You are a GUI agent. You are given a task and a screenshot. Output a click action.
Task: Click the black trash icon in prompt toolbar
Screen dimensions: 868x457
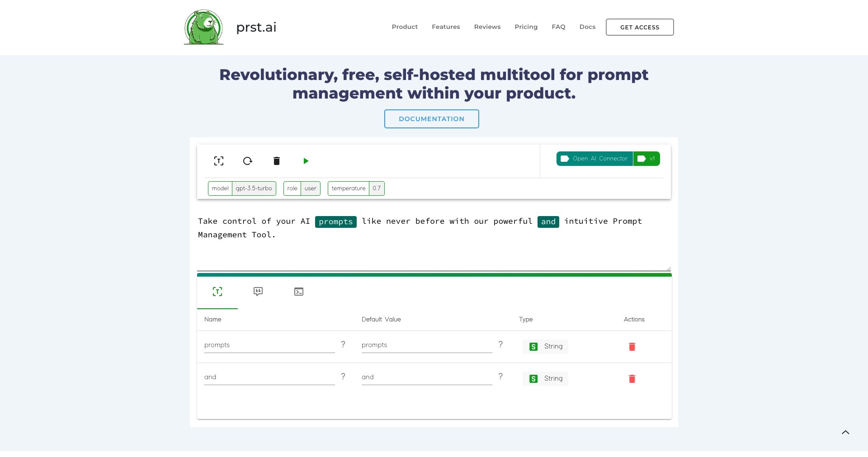277,161
